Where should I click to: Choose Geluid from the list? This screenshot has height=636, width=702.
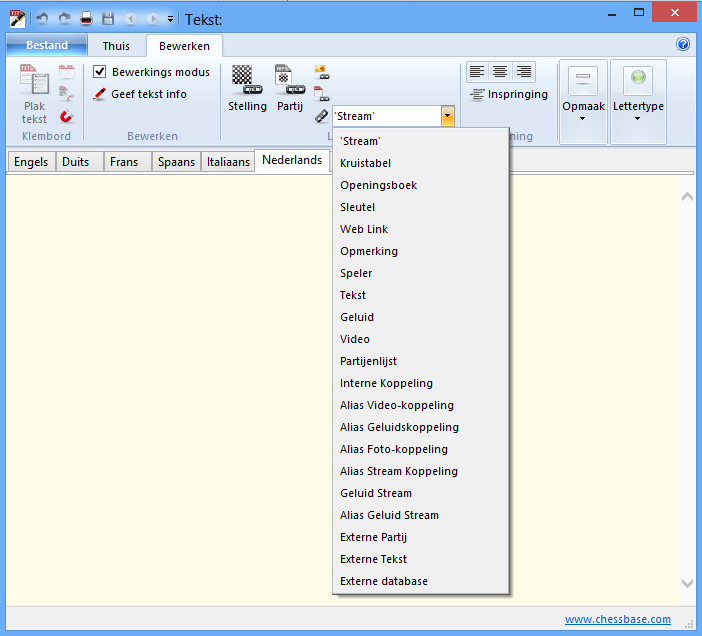[421, 317]
